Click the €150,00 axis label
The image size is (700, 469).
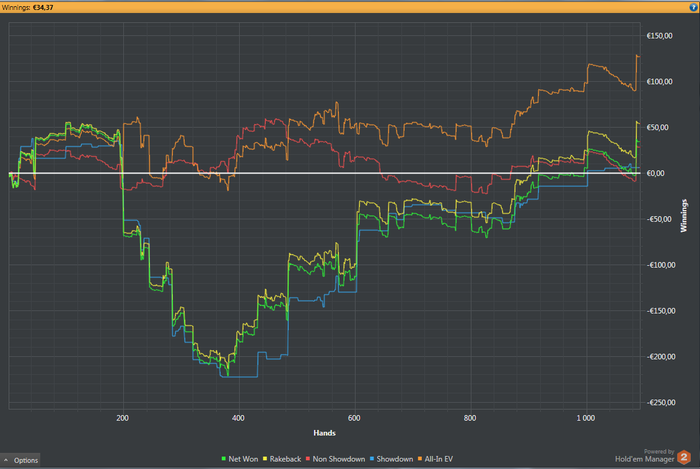(659, 36)
